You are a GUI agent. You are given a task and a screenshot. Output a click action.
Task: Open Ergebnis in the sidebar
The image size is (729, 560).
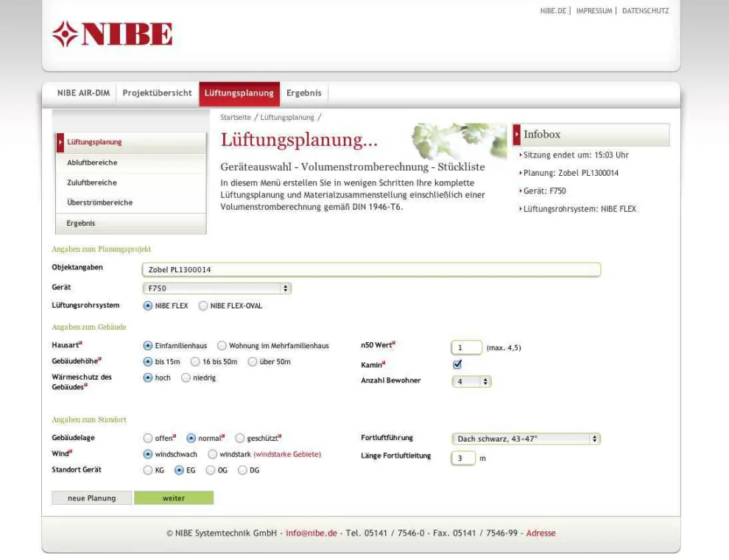(x=131, y=224)
